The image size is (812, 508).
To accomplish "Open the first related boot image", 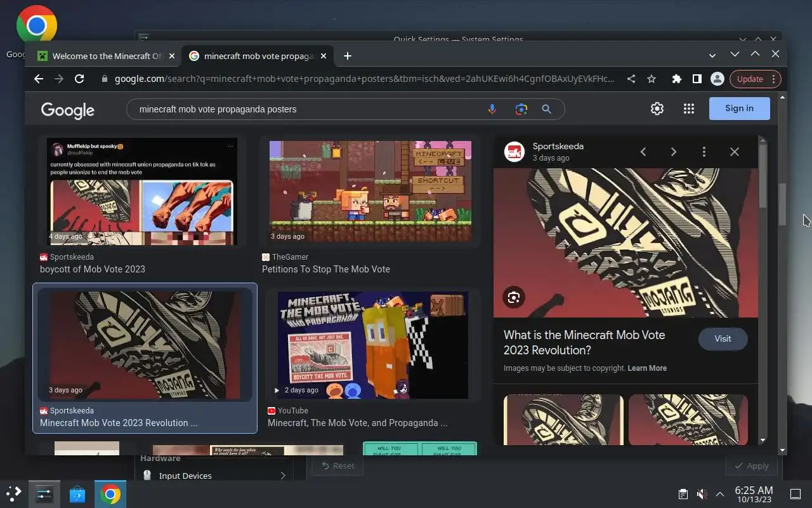I will 563,420.
